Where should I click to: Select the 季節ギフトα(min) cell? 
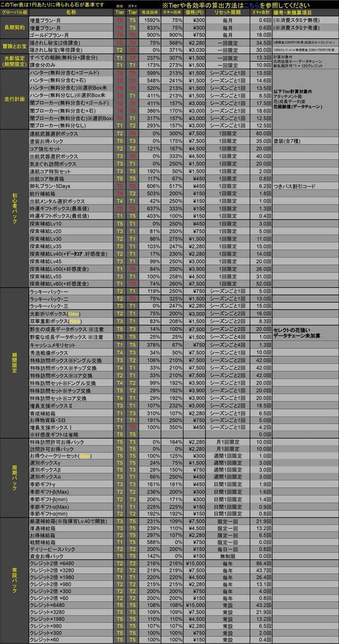[71, 514]
